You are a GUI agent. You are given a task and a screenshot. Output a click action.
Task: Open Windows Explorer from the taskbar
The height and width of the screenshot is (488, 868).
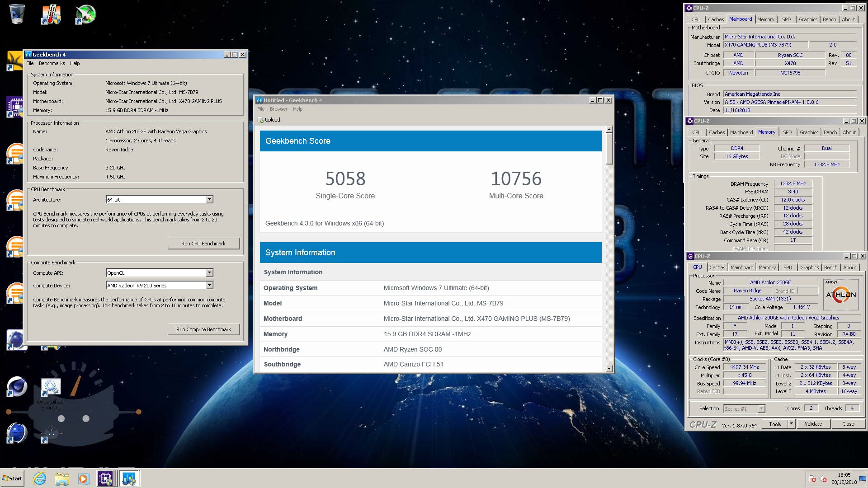click(62, 479)
